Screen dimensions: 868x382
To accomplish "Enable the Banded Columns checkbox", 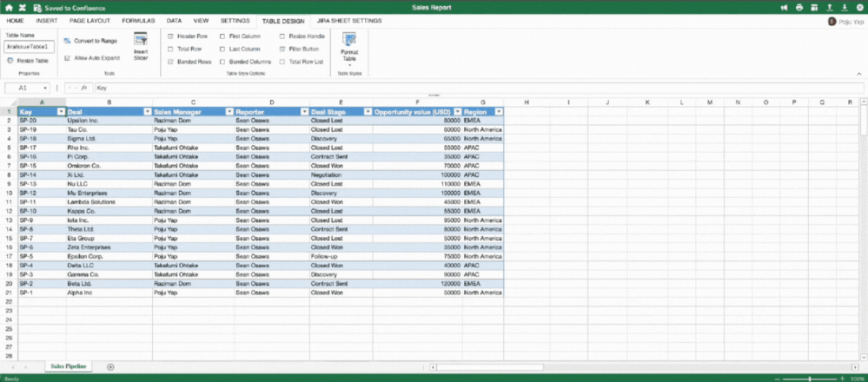I will (x=222, y=62).
